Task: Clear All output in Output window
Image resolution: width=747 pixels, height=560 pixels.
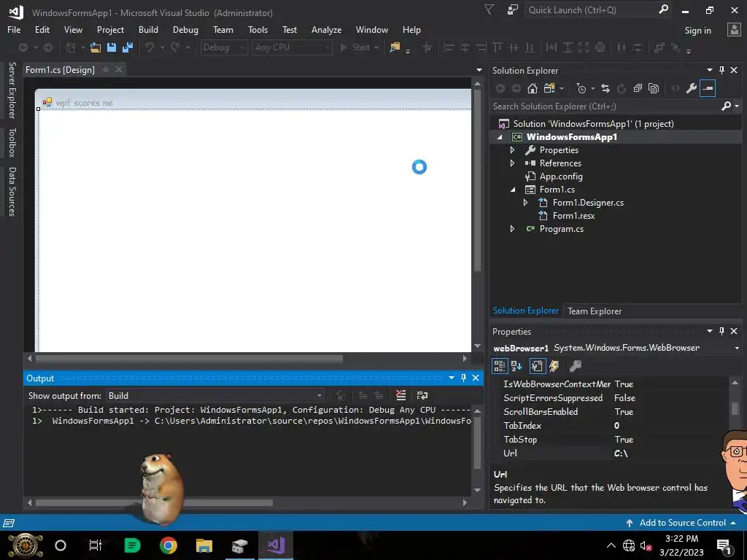Action: [400, 395]
